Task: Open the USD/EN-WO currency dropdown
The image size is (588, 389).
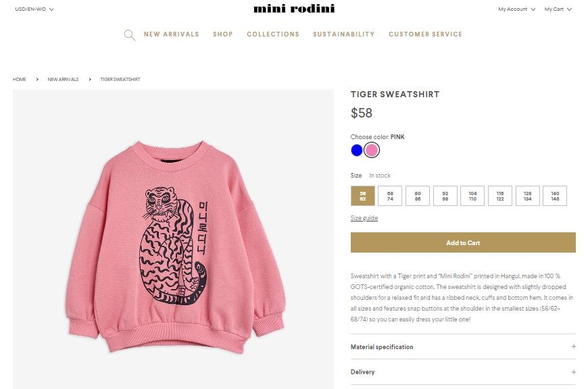Action: click(x=34, y=9)
